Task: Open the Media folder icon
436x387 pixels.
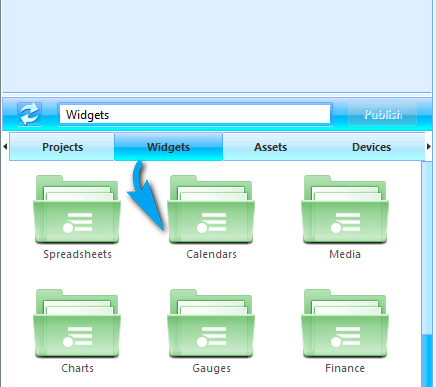Action: click(345, 209)
